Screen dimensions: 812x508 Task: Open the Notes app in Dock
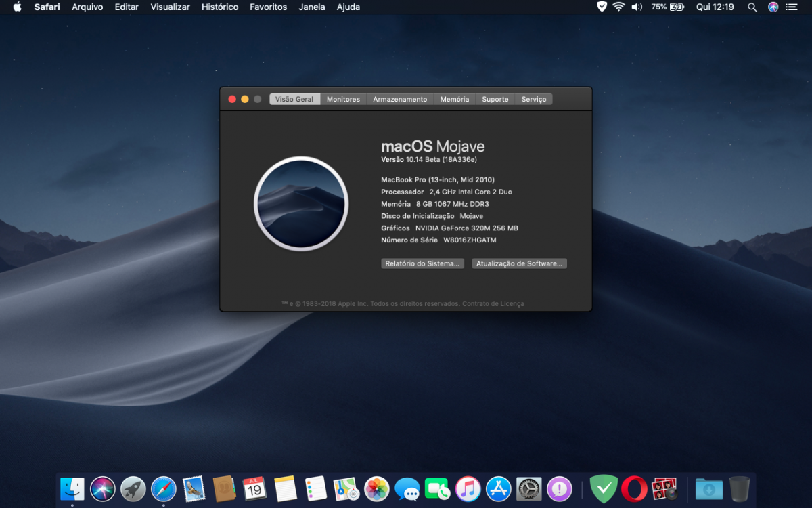(286, 488)
